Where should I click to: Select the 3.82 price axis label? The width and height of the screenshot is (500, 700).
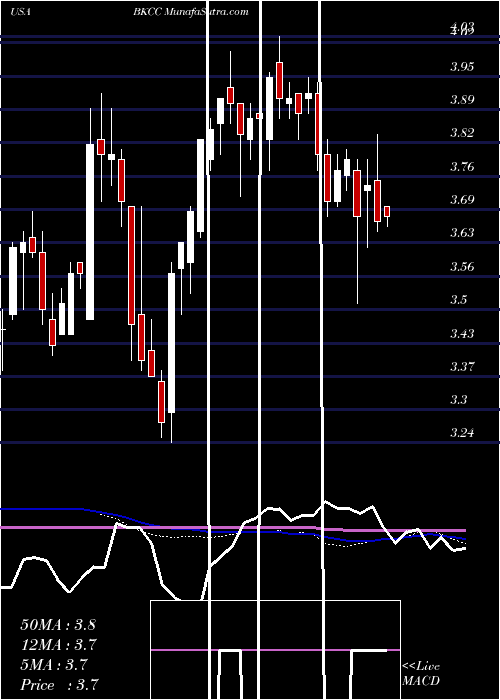coord(462,133)
